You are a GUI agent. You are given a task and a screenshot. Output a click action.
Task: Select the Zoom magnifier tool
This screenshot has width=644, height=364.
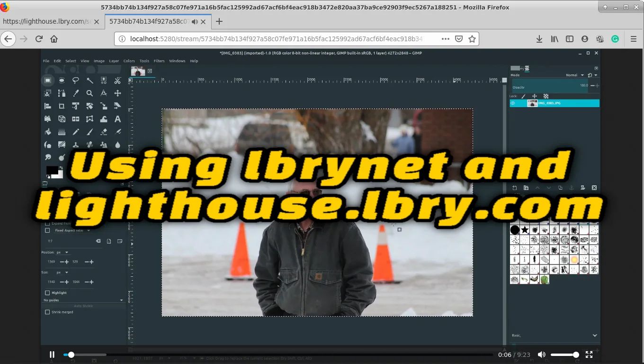coord(89,93)
